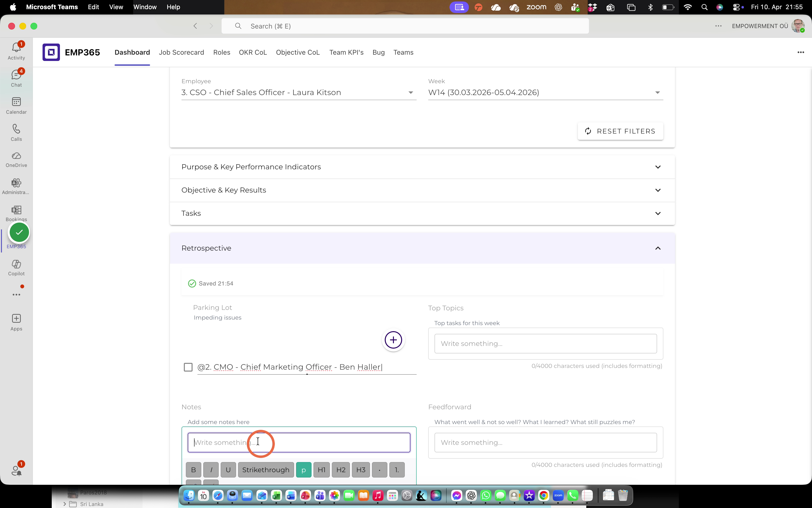This screenshot has width=812, height=508.
Task: Click the Teams search field
Action: (x=405, y=26)
